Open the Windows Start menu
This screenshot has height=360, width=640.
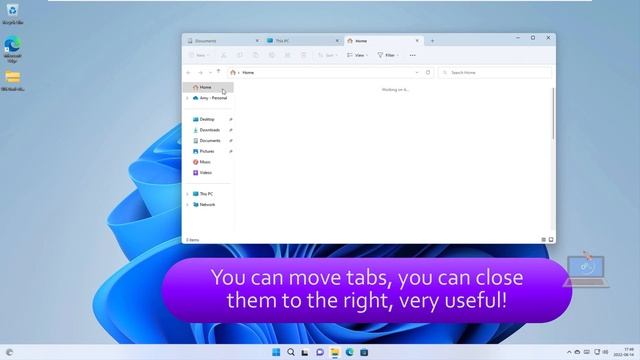click(276, 352)
